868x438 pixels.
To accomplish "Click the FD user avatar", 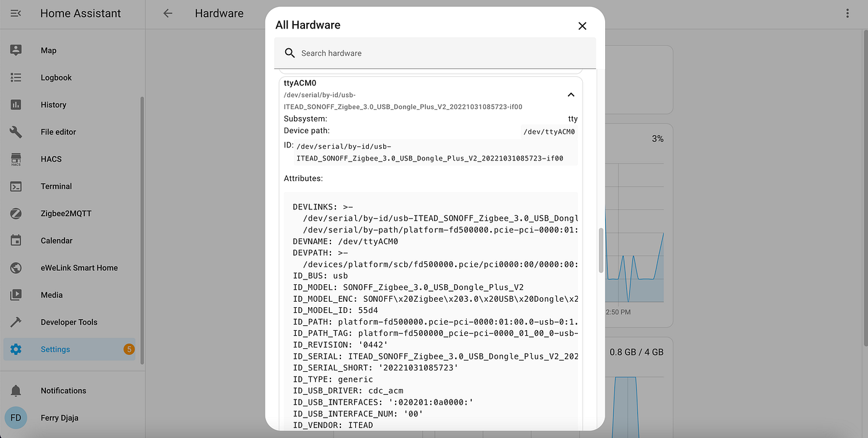I will (16, 418).
